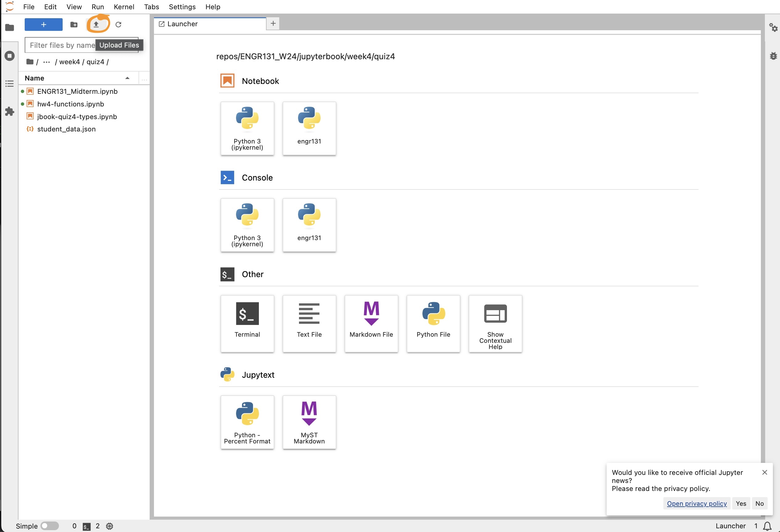Dismiss the Jupyter news notification
This screenshot has height=532, width=780.
click(x=765, y=472)
